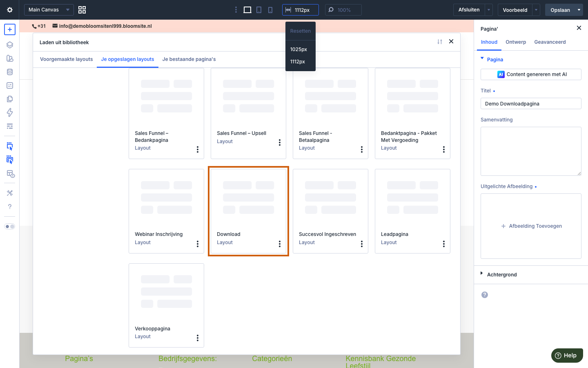The width and height of the screenshot is (588, 368).
Task: Select Je opgeslagen layouts tab
Action: pyautogui.click(x=127, y=59)
